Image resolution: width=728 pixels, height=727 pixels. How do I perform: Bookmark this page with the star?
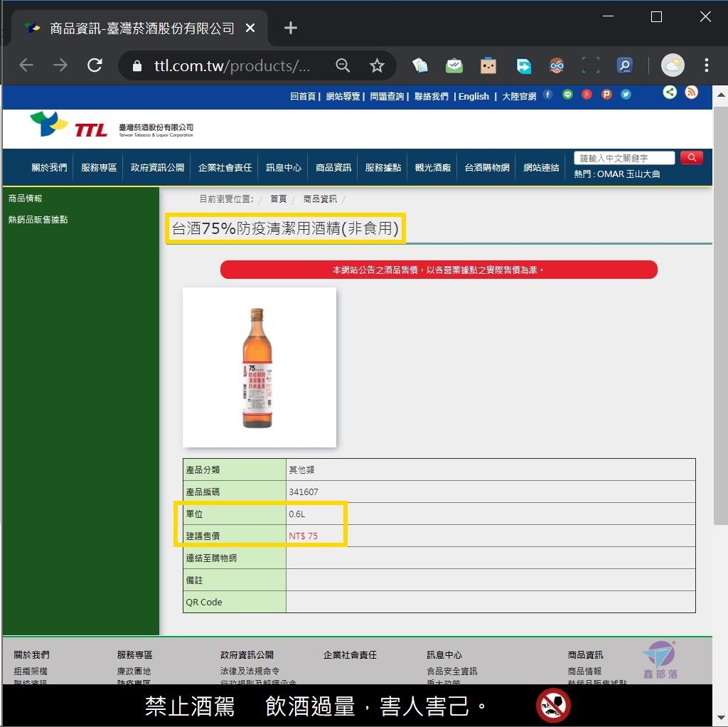pos(377,65)
